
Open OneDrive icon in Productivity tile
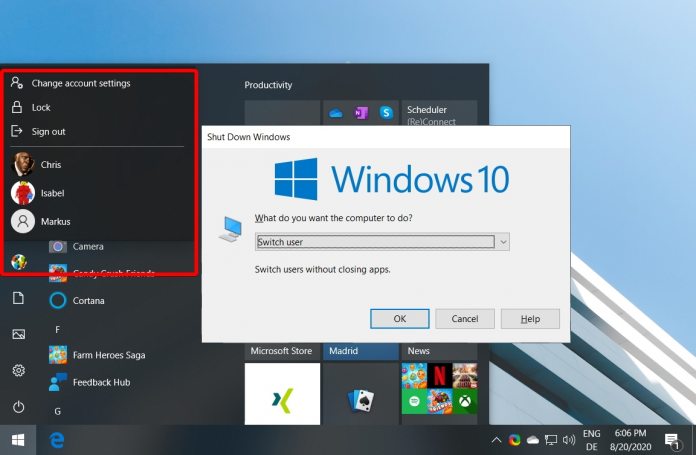(336, 113)
